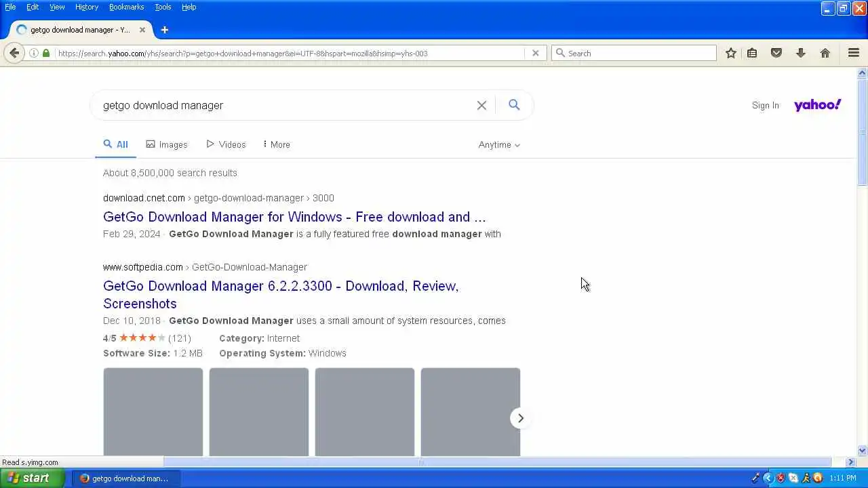Open the downloads arrow icon
Image resolution: width=868 pixels, height=488 pixels.
(x=801, y=53)
